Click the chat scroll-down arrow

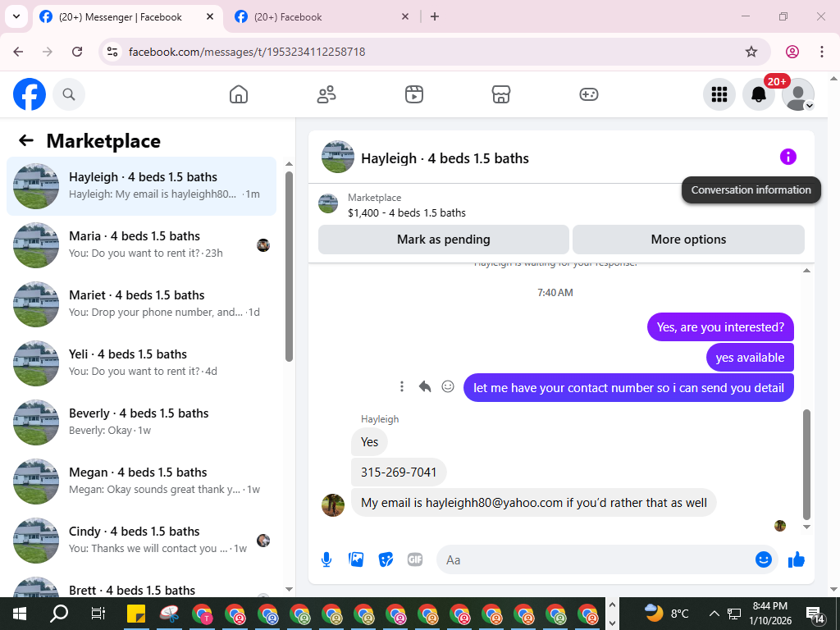click(x=806, y=527)
